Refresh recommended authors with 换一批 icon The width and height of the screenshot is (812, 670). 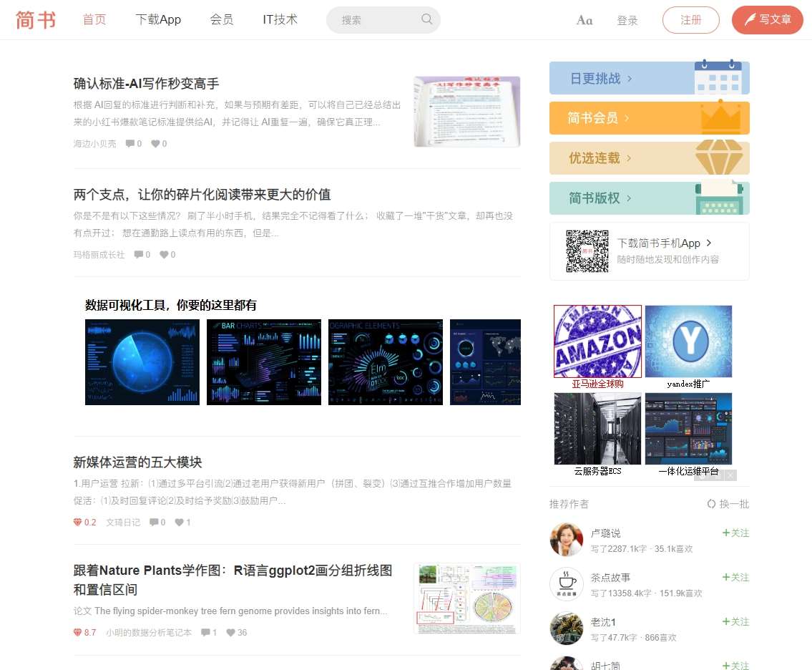(711, 504)
